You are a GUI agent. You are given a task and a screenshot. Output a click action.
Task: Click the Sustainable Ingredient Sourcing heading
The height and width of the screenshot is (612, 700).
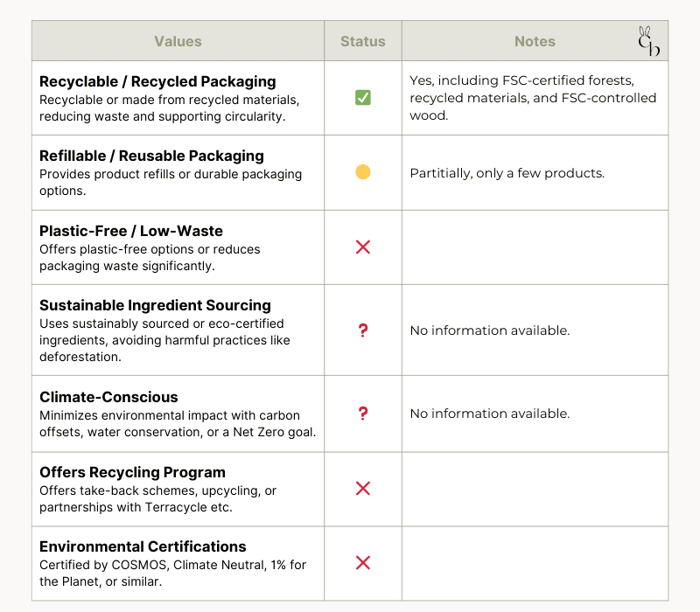pos(155,305)
